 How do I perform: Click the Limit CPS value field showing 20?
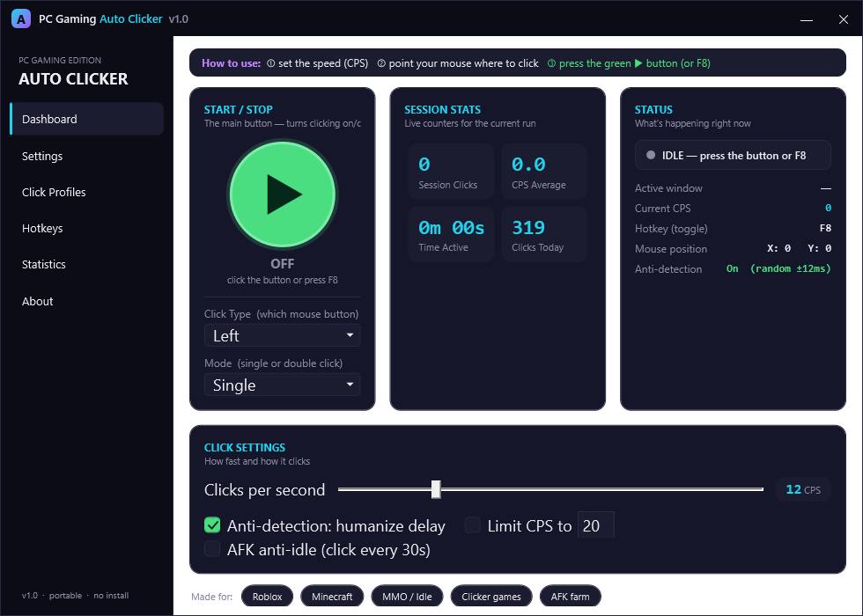point(595,525)
